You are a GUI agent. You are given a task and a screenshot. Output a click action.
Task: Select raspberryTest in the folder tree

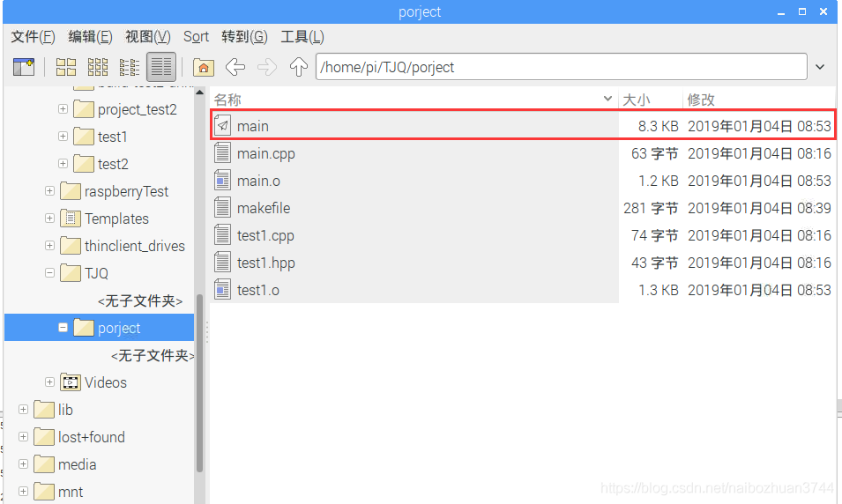click(x=126, y=191)
